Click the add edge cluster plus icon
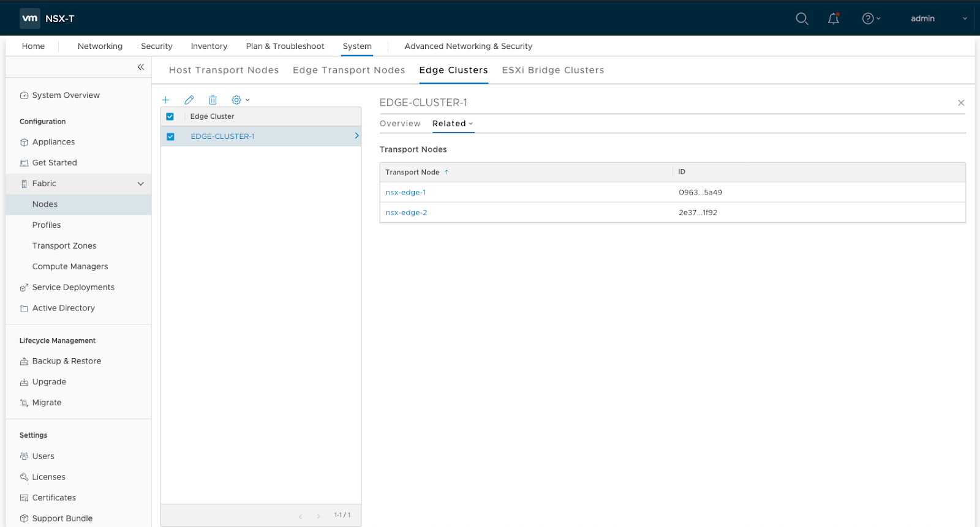 165,100
